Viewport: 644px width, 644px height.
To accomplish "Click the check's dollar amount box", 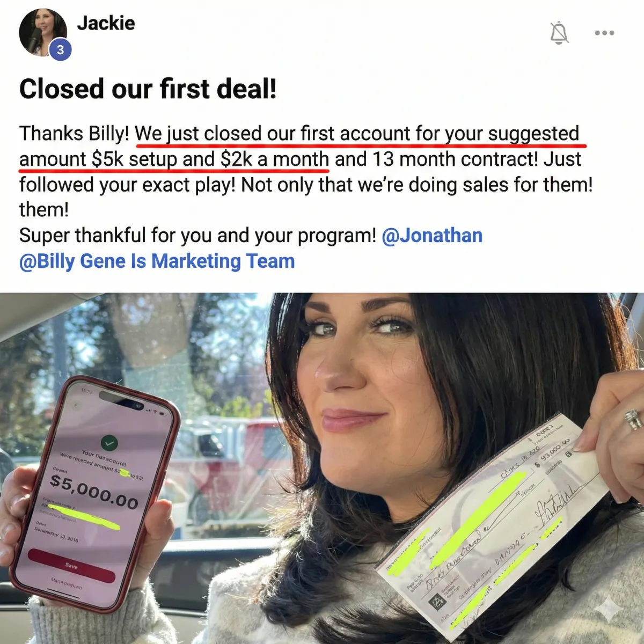I will point(553,453).
